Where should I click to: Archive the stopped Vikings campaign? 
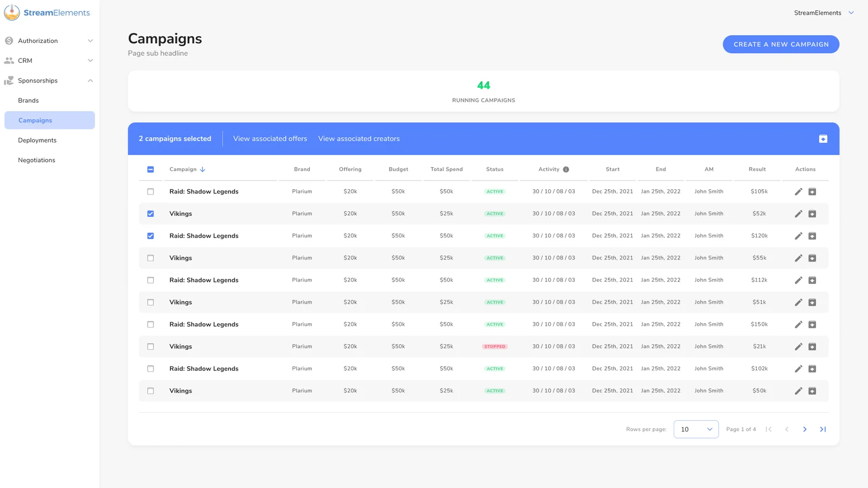(x=812, y=346)
